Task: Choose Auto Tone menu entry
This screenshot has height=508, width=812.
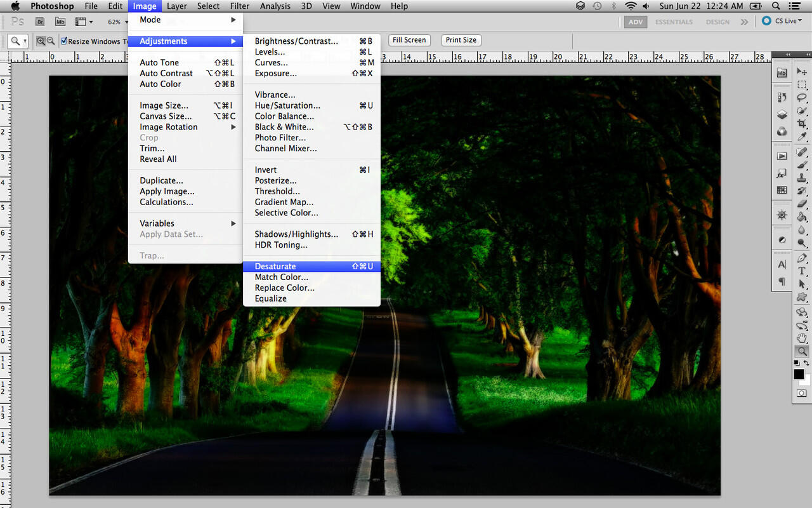Action: pyautogui.click(x=185, y=63)
